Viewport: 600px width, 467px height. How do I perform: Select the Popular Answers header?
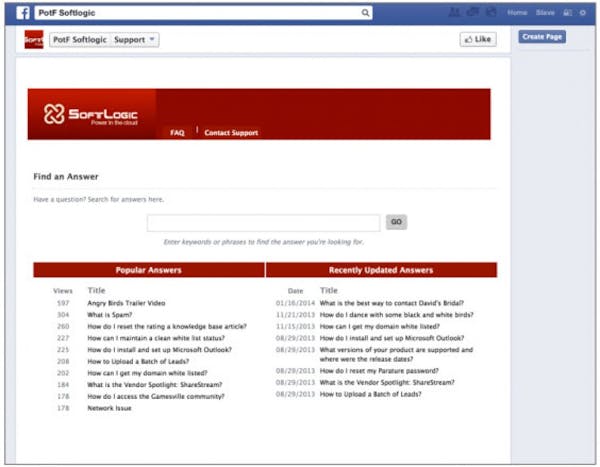149,270
